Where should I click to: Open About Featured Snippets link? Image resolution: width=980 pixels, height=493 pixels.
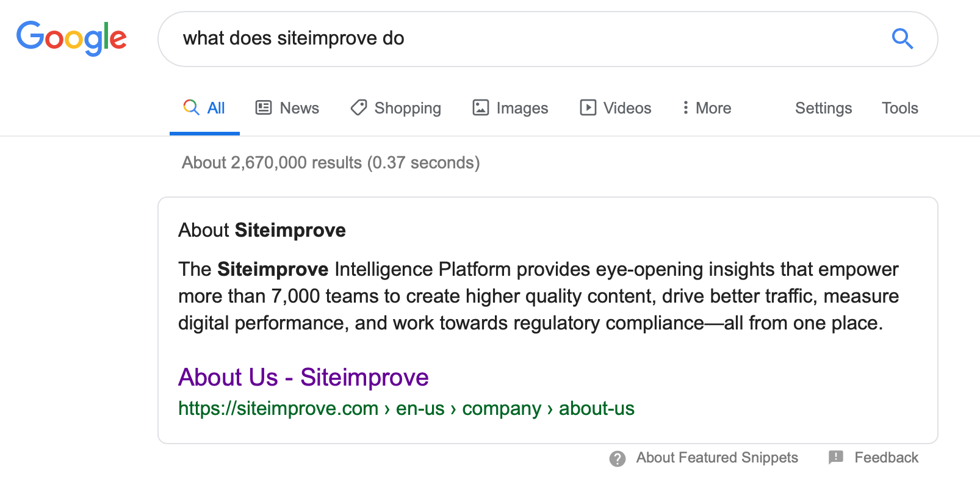717,458
